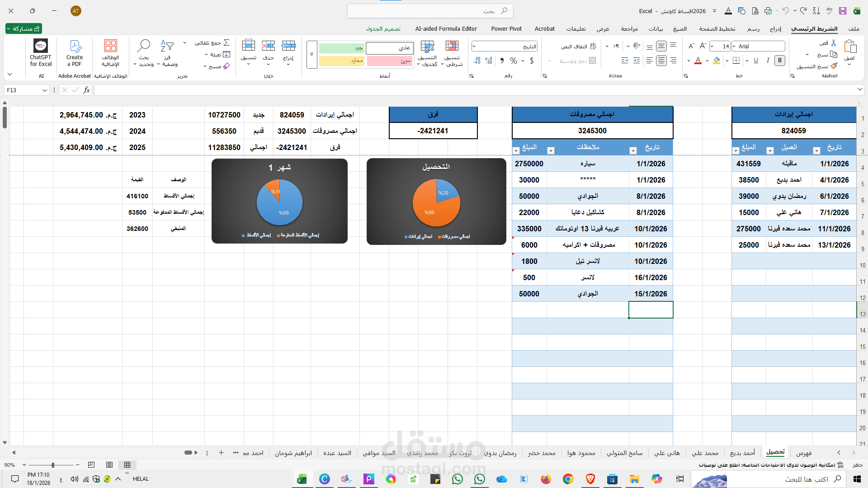Image resolution: width=868 pixels, height=488 pixels.
Task: Click the yellow fill color button
Action: point(716,61)
